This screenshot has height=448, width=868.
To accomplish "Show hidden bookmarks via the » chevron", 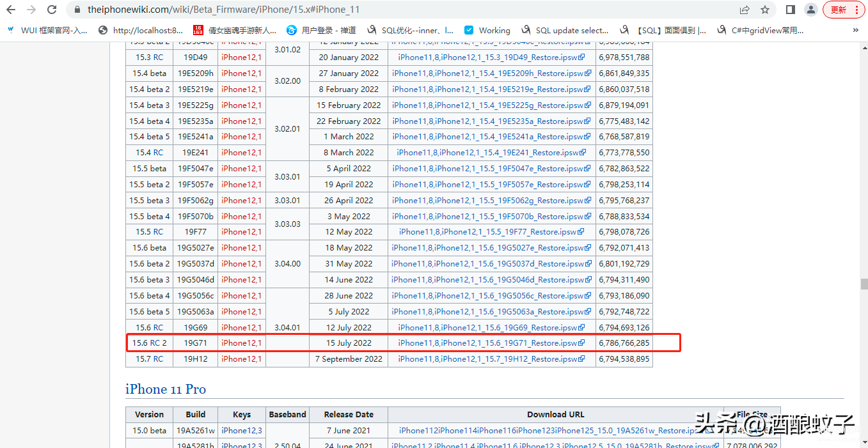I will 856,30.
